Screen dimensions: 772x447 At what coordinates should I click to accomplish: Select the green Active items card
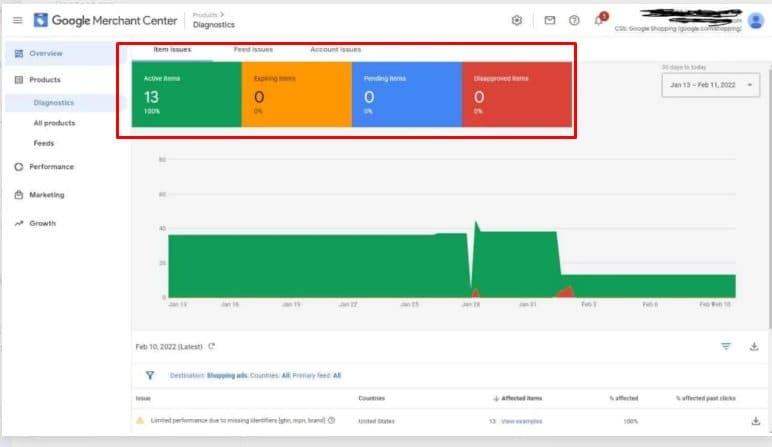click(x=186, y=95)
